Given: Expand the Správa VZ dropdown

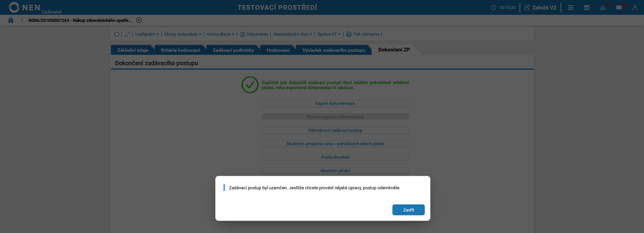Looking at the screenshot, I should [x=329, y=34].
